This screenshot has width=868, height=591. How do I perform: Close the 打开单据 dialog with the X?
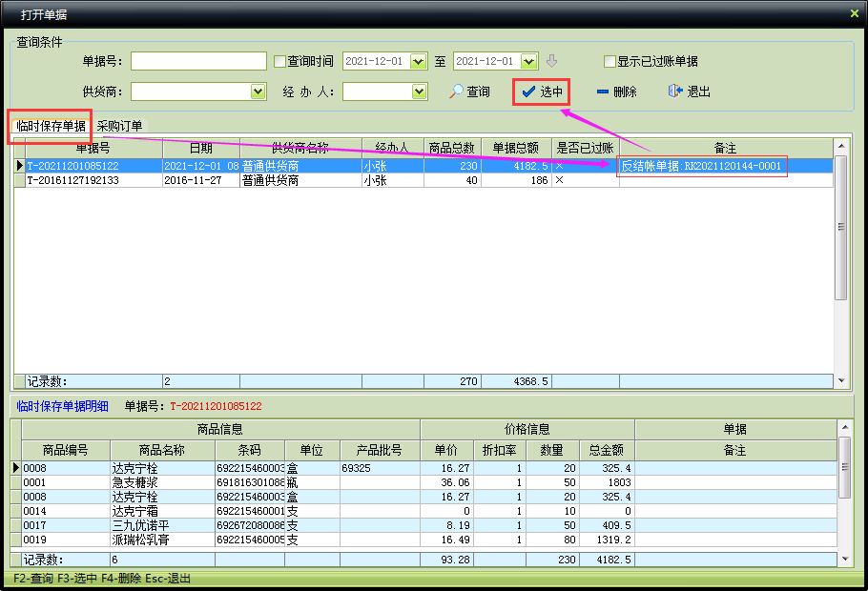click(855, 13)
